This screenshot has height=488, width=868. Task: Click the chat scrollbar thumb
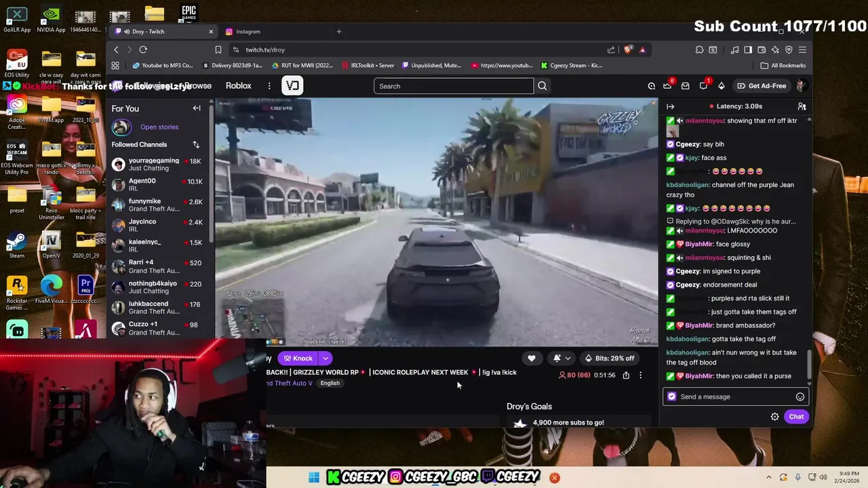[x=808, y=365]
